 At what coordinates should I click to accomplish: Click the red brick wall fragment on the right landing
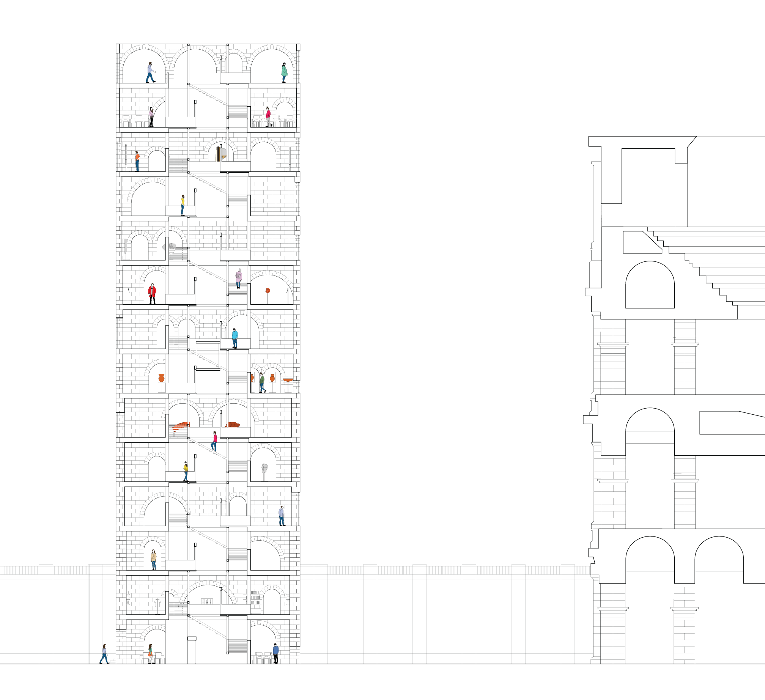pos(233,425)
